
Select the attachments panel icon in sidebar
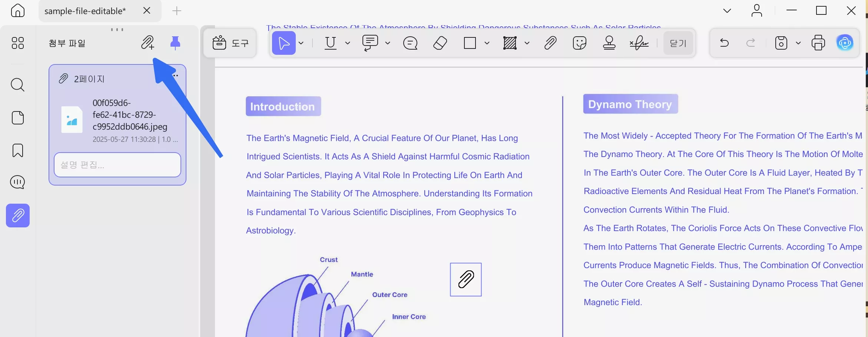point(18,216)
